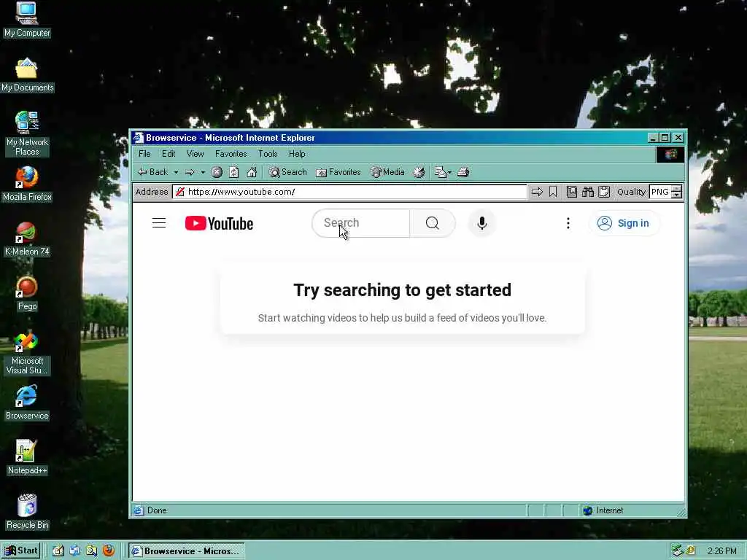Click the Back arrow in IE toolbar
This screenshot has height=560, width=747.
pyautogui.click(x=152, y=172)
